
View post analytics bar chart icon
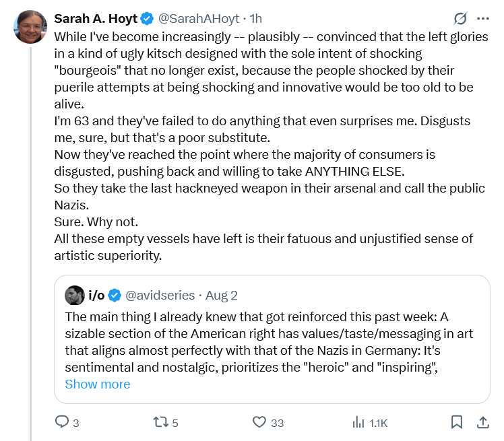tap(358, 422)
